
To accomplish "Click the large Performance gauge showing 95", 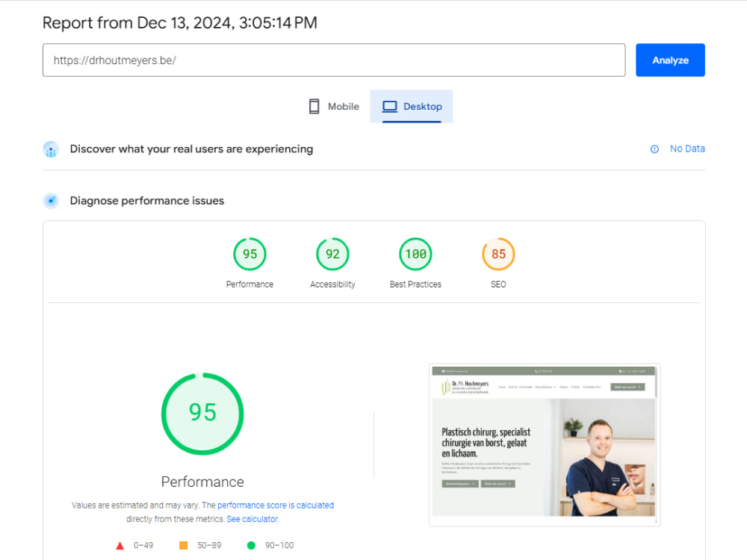I will pyautogui.click(x=202, y=414).
